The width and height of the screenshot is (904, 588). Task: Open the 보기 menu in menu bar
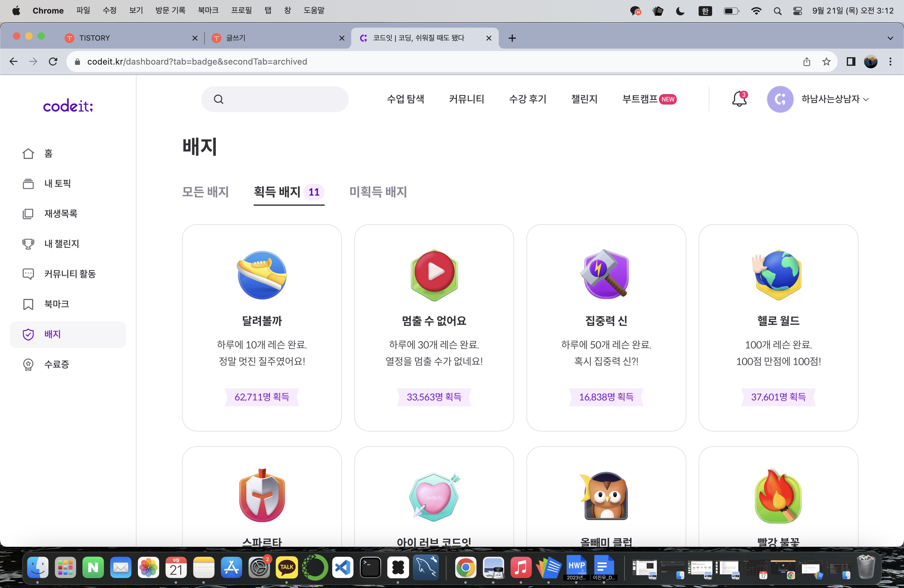click(x=136, y=11)
